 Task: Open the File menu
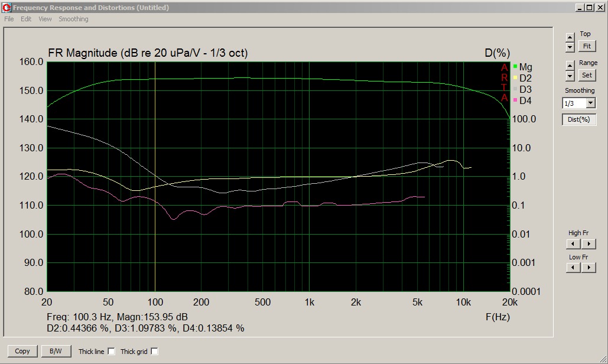pos(9,19)
